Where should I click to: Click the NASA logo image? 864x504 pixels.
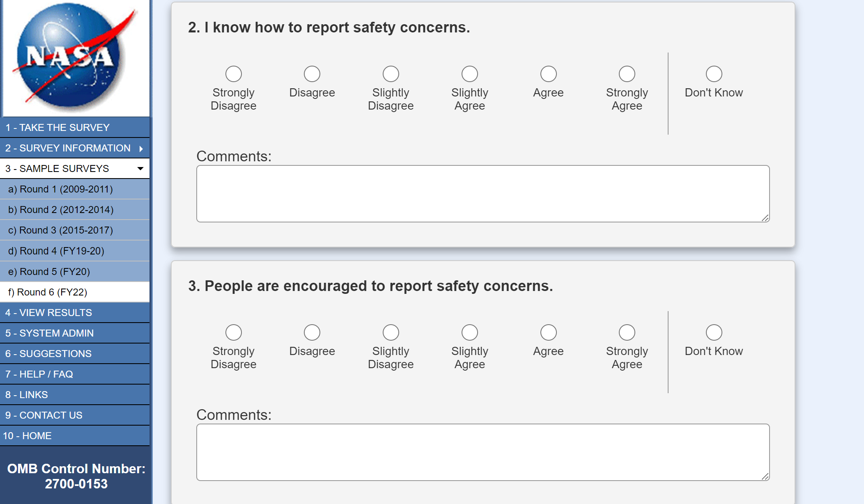click(76, 57)
